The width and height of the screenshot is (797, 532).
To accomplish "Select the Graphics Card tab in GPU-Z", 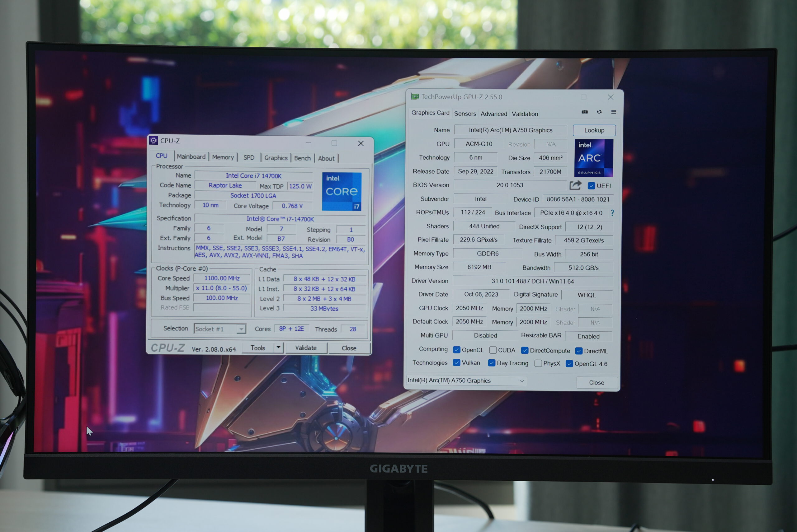I will pos(430,113).
